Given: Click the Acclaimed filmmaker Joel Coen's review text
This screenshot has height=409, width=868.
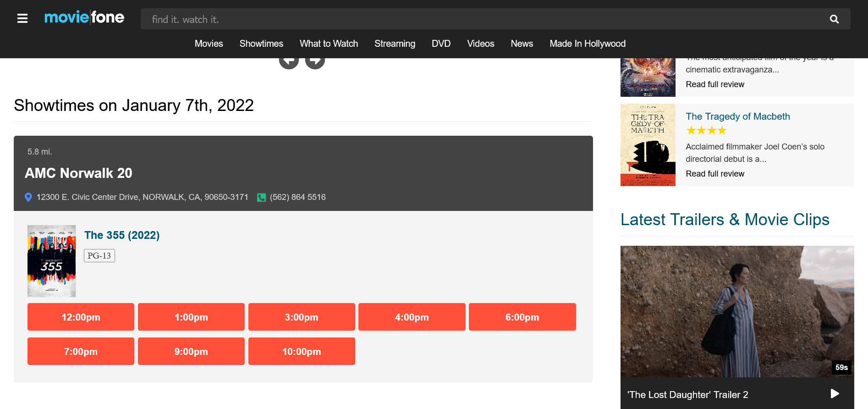Looking at the screenshot, I should [755, 153].
